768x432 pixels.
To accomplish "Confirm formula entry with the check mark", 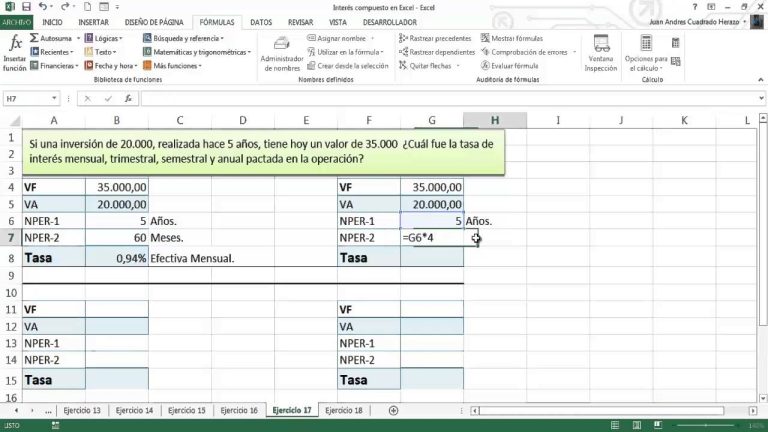I will click(x=105, y=99).
